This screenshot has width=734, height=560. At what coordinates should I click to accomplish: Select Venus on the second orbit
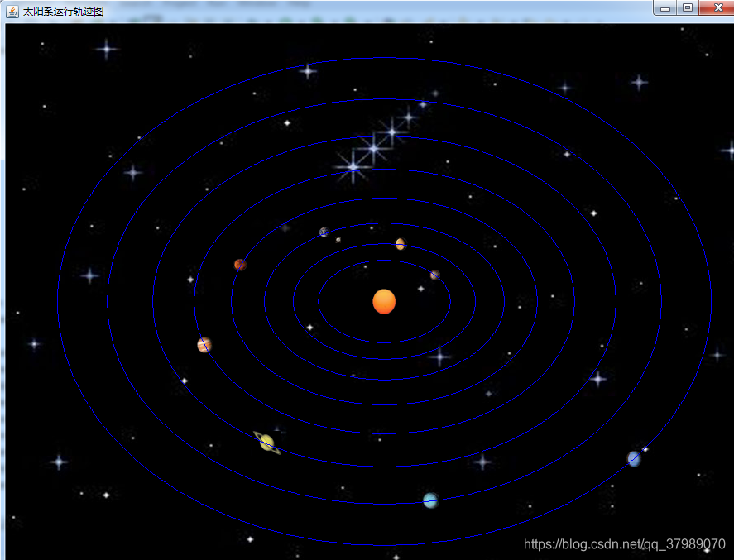[401, 244]
